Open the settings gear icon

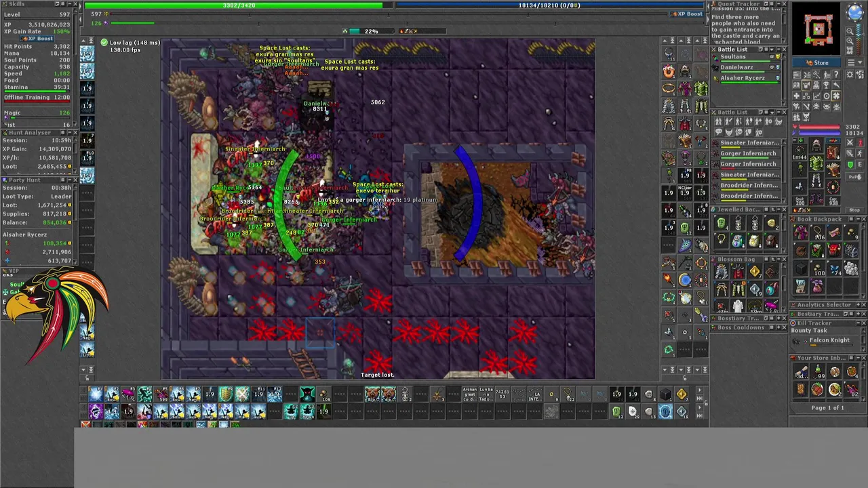849,74
